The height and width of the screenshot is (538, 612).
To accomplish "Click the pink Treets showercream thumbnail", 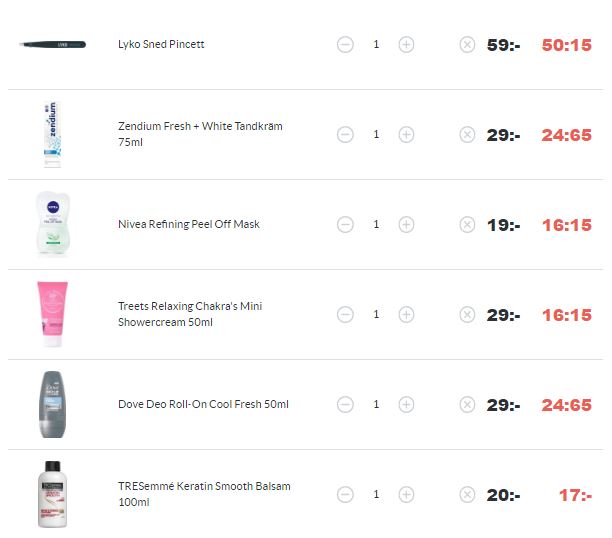I will coord(52,314).
